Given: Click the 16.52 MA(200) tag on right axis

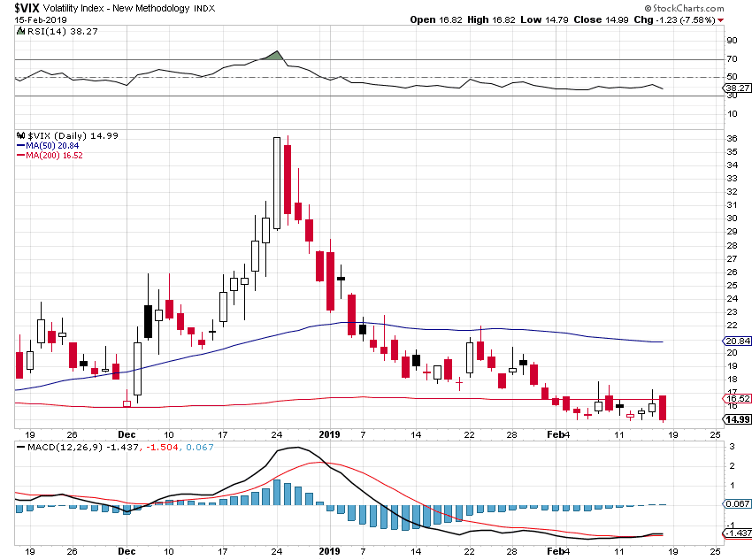Looking at the screenshot, I should (x=737, y=398).
